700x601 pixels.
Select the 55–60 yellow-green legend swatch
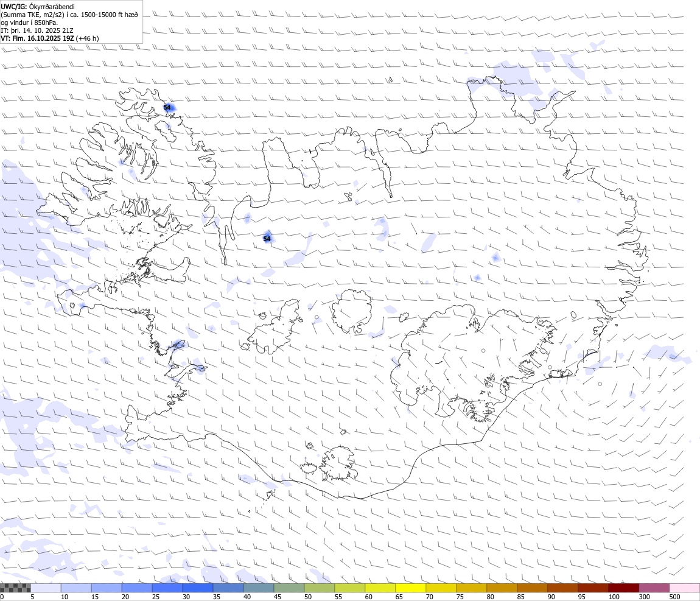tap(349, 588)
